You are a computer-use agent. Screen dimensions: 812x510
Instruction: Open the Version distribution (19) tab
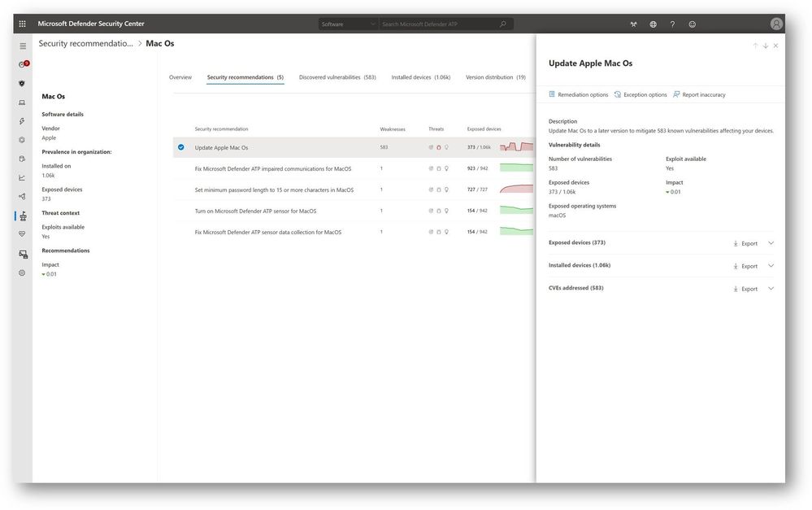click(496, 77)
